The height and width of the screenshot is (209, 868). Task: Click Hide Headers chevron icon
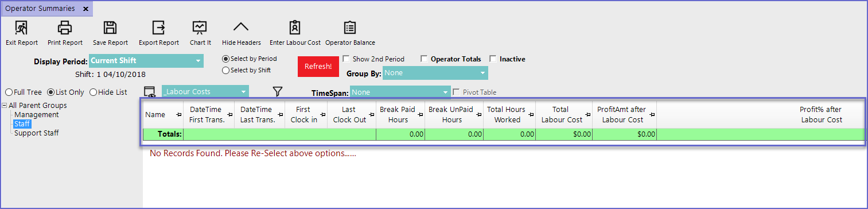[241, 27]
